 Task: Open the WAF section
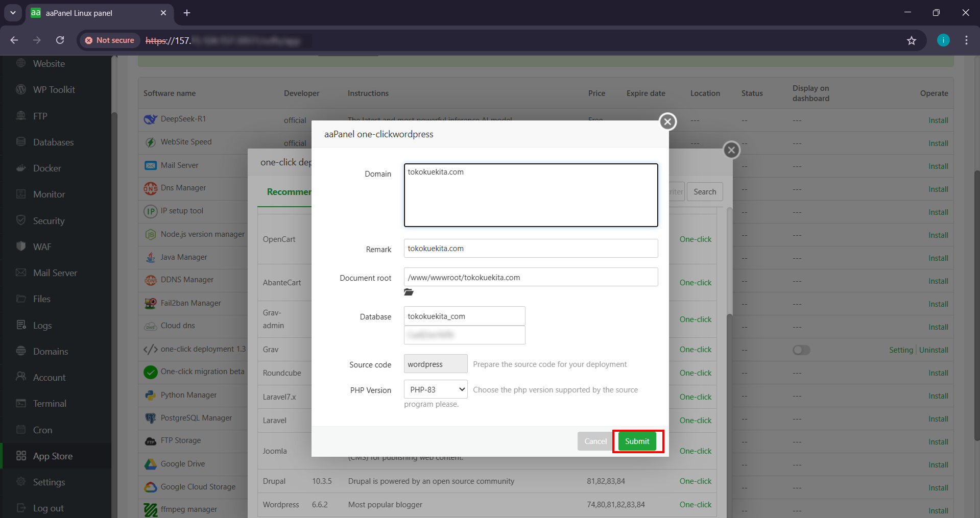point(41,246)
